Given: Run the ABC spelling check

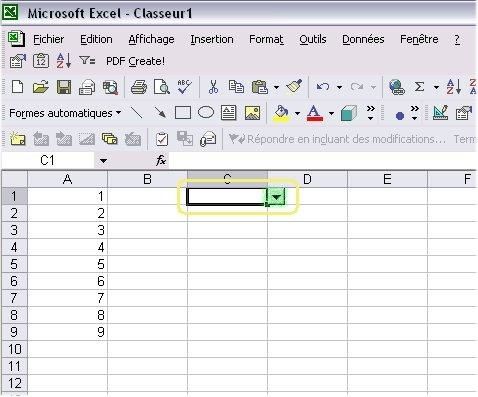Looking at the screenshot, I should point(184,87).
